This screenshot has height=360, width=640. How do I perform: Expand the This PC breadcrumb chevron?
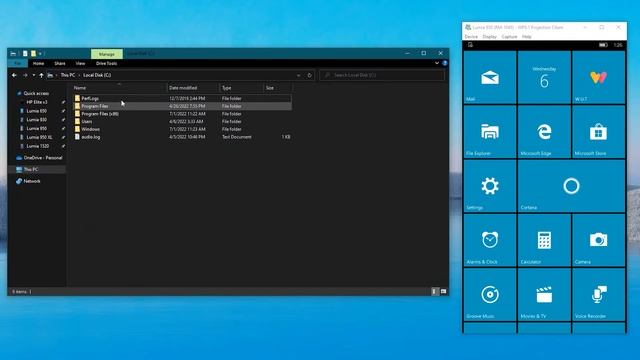79,75
